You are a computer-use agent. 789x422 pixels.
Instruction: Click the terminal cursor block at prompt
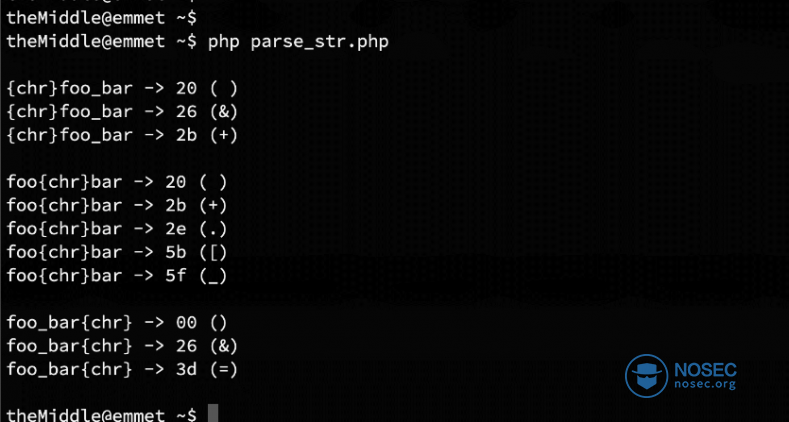[x=213, y=413]
